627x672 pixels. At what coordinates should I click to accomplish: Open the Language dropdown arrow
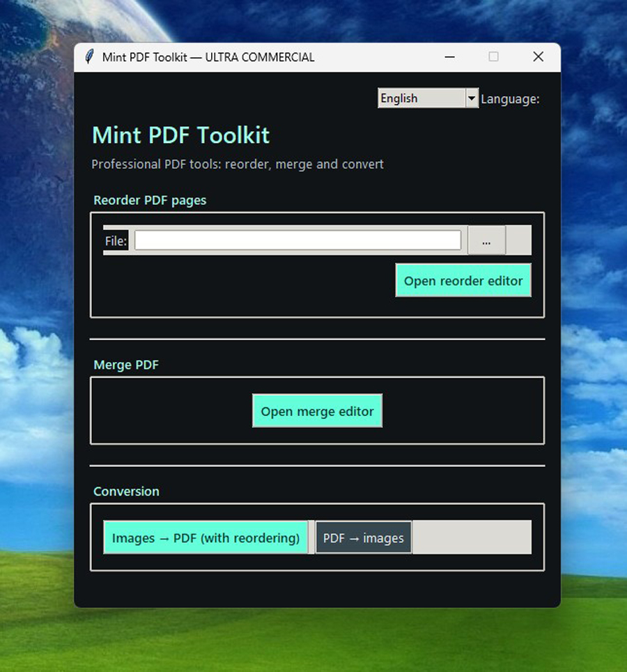click(x=472, y=98)
